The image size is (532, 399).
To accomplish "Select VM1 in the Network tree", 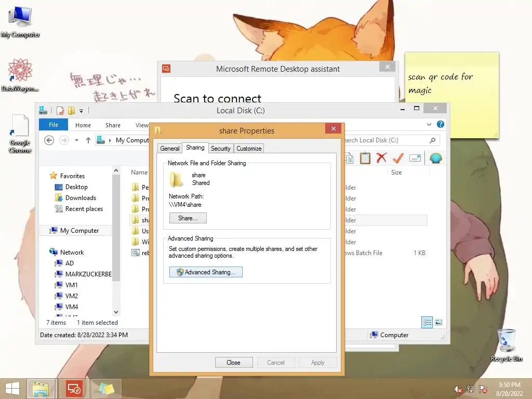I will pos(71,285).
